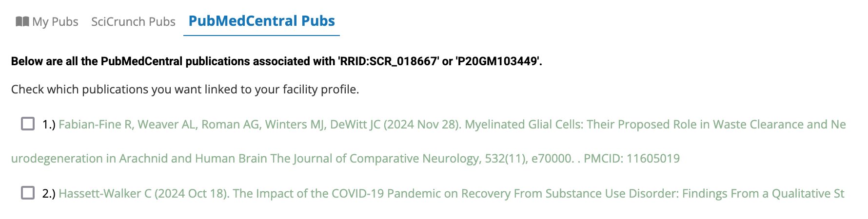Click the 'Check which publications' instruction text
The image size is (868, 219).
185,90
